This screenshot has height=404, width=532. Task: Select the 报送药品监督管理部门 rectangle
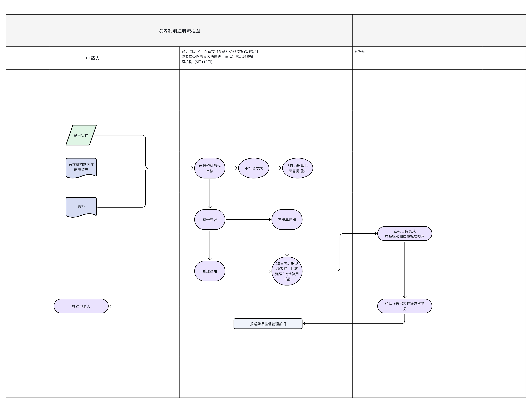click(x=268, y=324)
